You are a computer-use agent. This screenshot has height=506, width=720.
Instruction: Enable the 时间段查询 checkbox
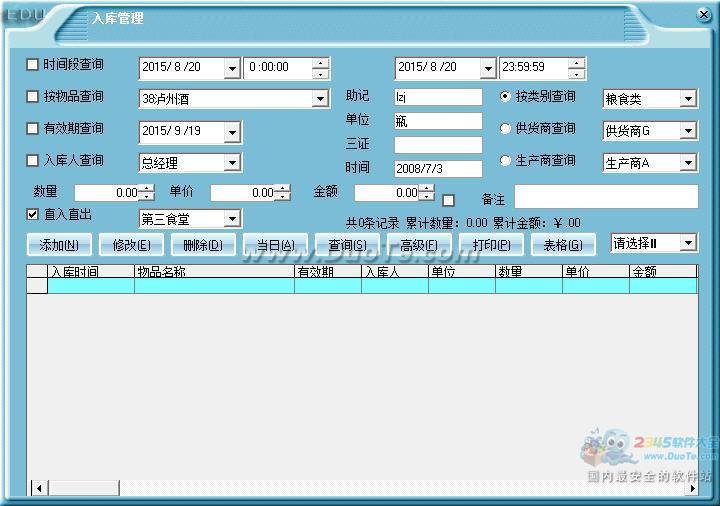(x=32, y=65)
